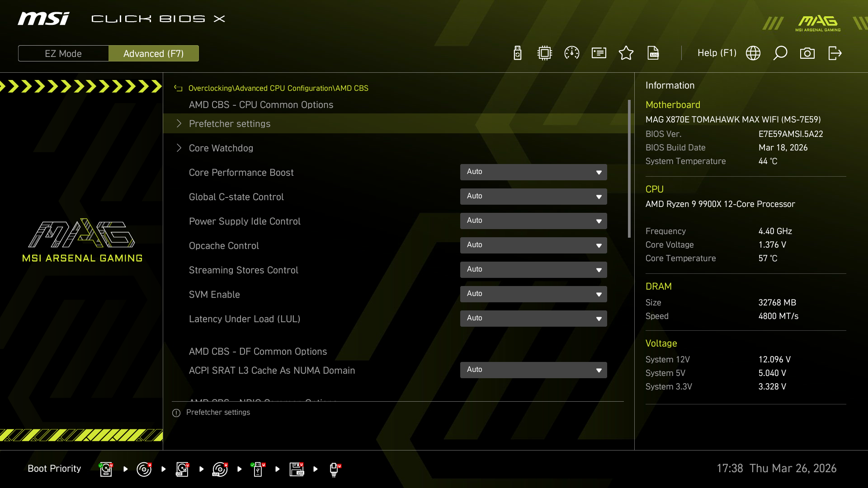Take a screenshot using the camera icon

pos(808,53)
